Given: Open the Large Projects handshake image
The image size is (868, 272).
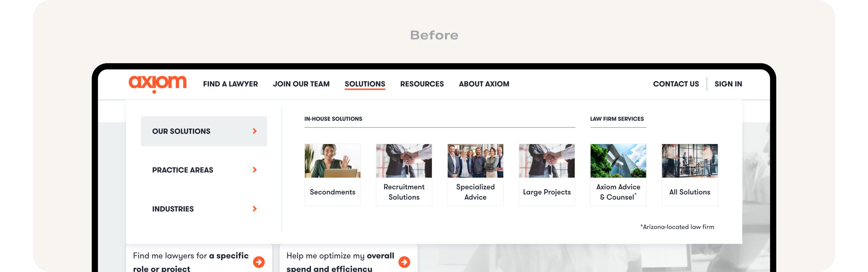Looking at the screenshot, I should click(547, 161).
